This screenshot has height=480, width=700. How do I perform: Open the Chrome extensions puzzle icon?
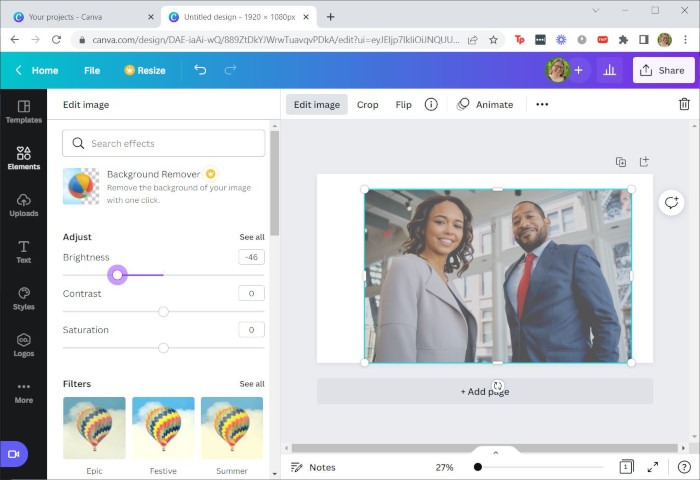tap(623, 40)
